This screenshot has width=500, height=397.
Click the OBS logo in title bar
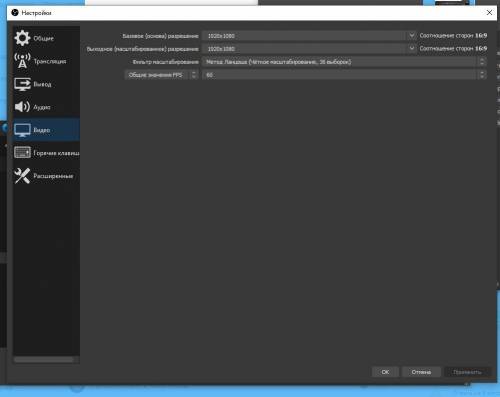[x=15, y=13]
